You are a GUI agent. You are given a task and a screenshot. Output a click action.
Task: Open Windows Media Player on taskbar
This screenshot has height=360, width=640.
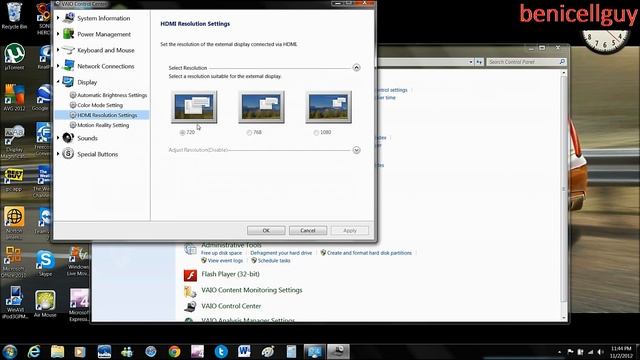click(80, 351)
